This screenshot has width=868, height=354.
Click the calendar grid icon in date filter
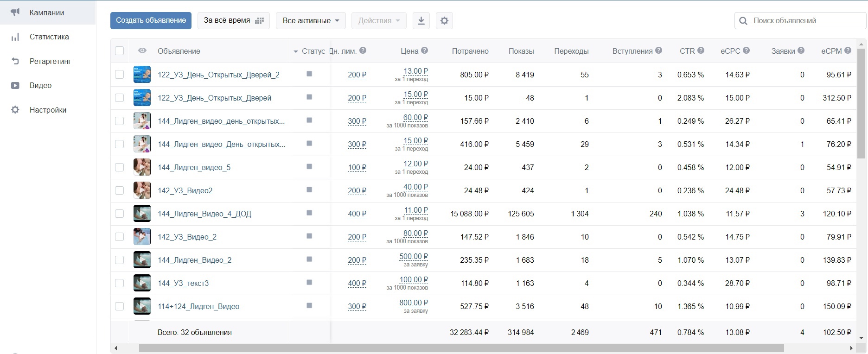coord(260,21)
